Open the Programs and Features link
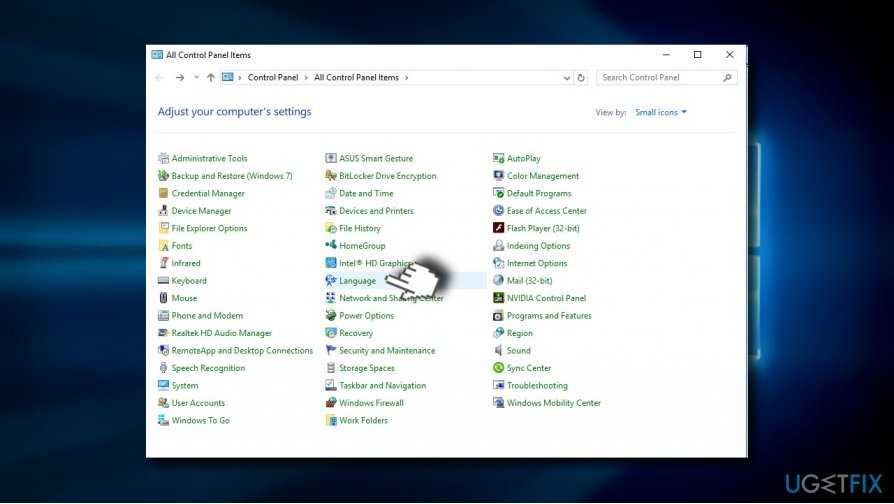The height and width of the screenshot is (504, 894). (548, 316)
